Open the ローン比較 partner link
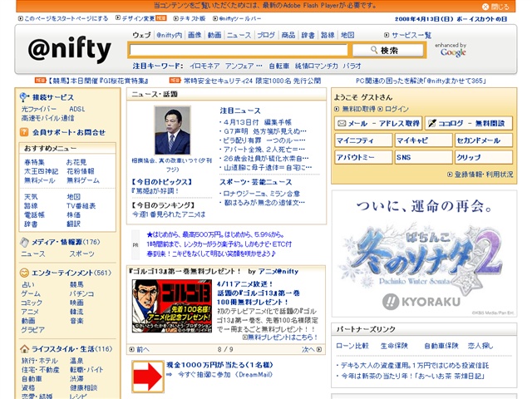Image resolution: width=532 pixels, height=399 pixels. [x=352, y=346]
